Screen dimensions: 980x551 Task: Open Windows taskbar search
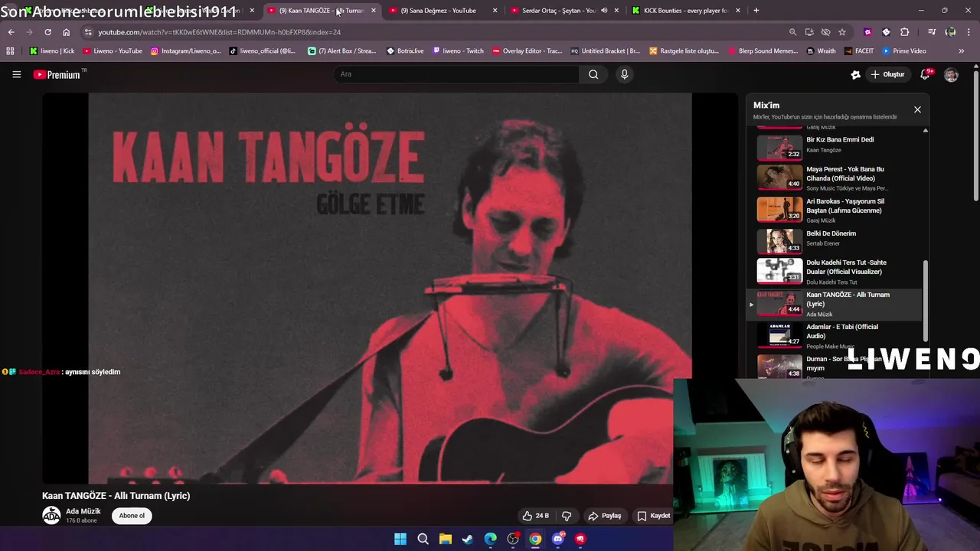[423, 539]
